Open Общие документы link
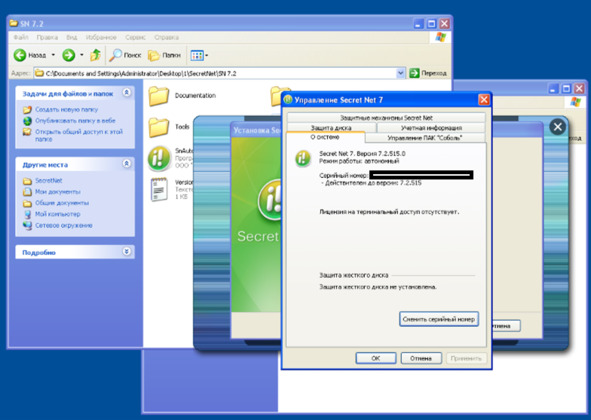This screenshot has height=420, width=591. click(x=62, y=203)
